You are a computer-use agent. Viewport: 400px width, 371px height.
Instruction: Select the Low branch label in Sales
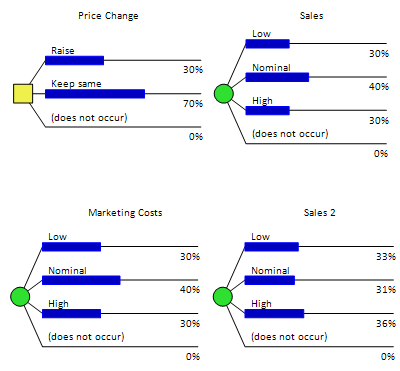click(262, 34)
